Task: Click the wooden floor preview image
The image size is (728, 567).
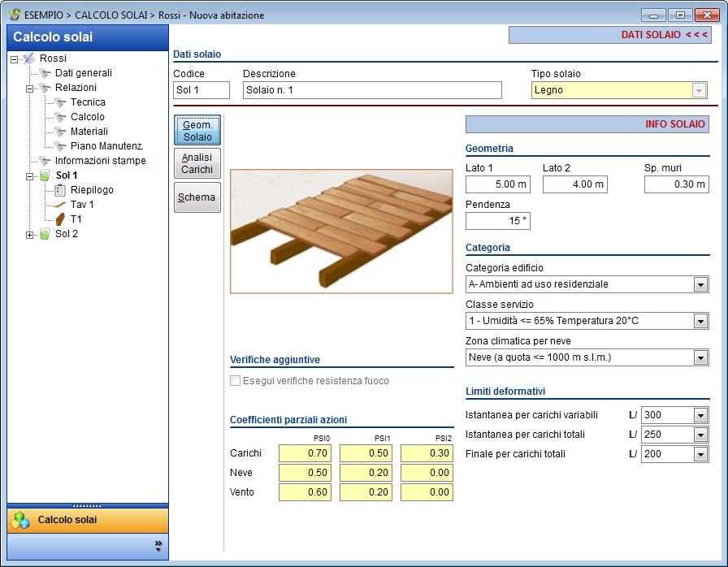Action: coord(341,232)
